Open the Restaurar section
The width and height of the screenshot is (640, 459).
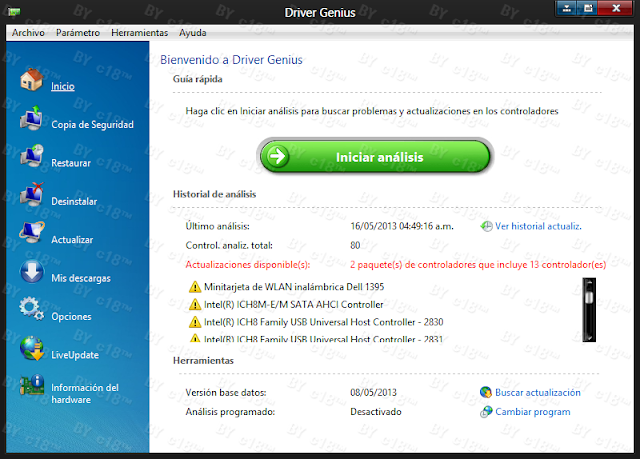(71, 163)
